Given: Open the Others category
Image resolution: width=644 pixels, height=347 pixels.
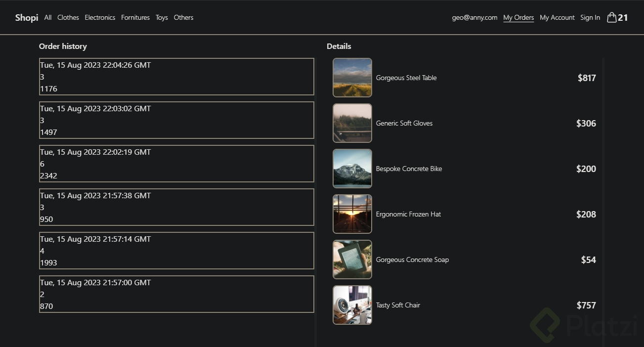Looking at the screenshot, I should [183, 17].
